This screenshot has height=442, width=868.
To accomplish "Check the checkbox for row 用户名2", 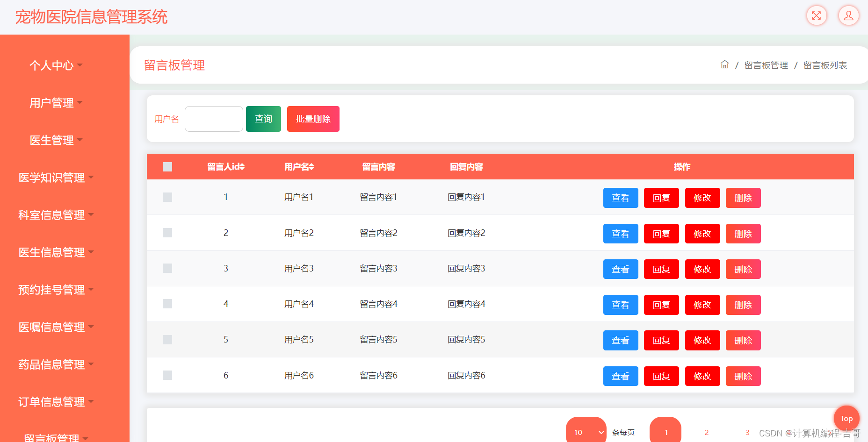I will click(x=167, y=233).
